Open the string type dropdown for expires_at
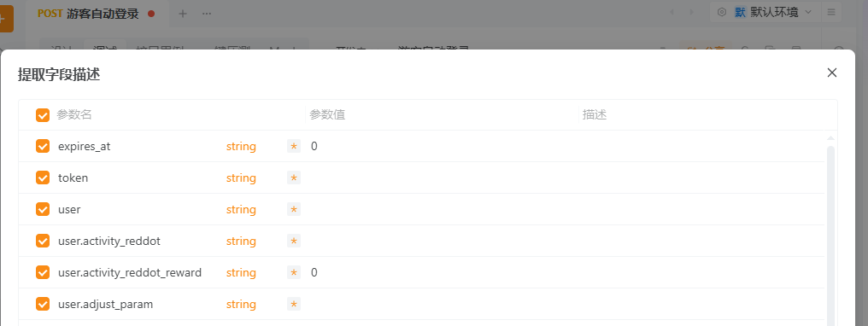 point(241,147)
